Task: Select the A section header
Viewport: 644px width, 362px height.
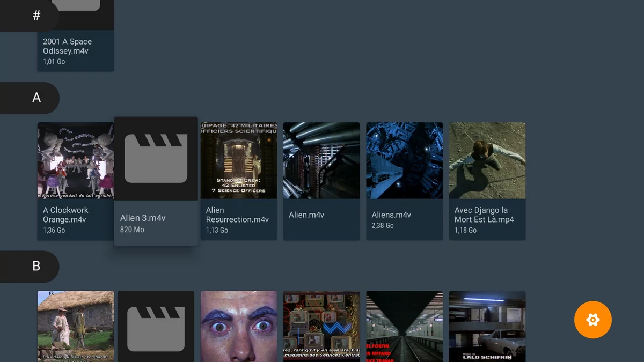Action: tap(30, 98)
